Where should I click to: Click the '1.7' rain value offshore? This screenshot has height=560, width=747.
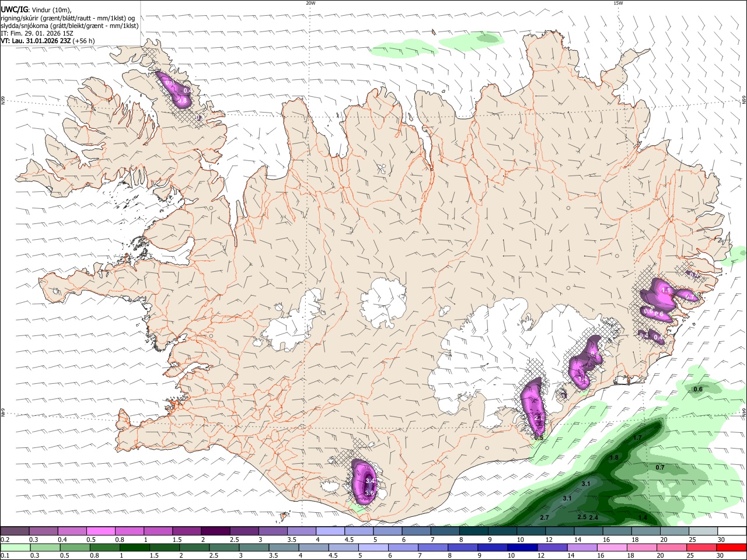(637, 437)
